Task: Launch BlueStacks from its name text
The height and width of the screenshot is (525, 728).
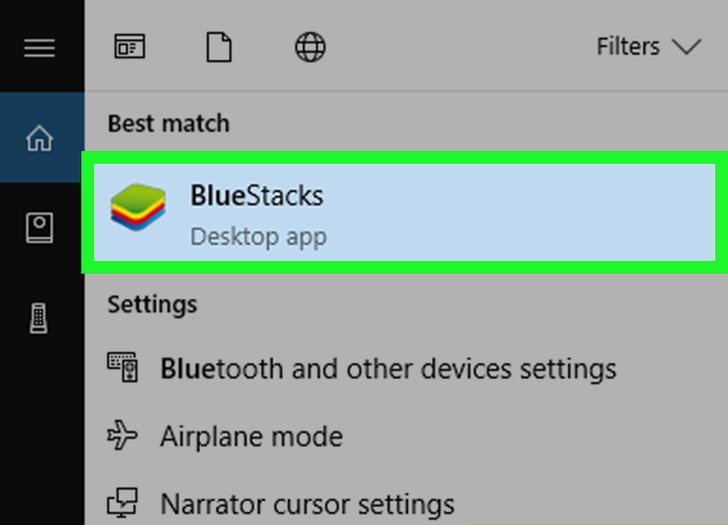Action: [256, 195]
